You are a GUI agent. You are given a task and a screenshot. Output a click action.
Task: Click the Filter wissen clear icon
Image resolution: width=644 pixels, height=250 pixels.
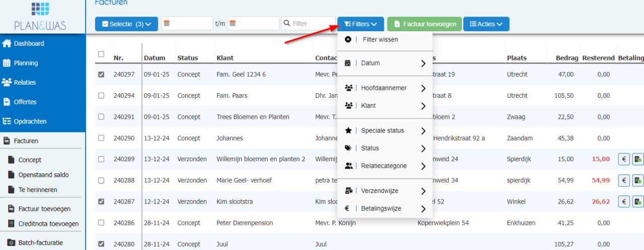(348, 39)
